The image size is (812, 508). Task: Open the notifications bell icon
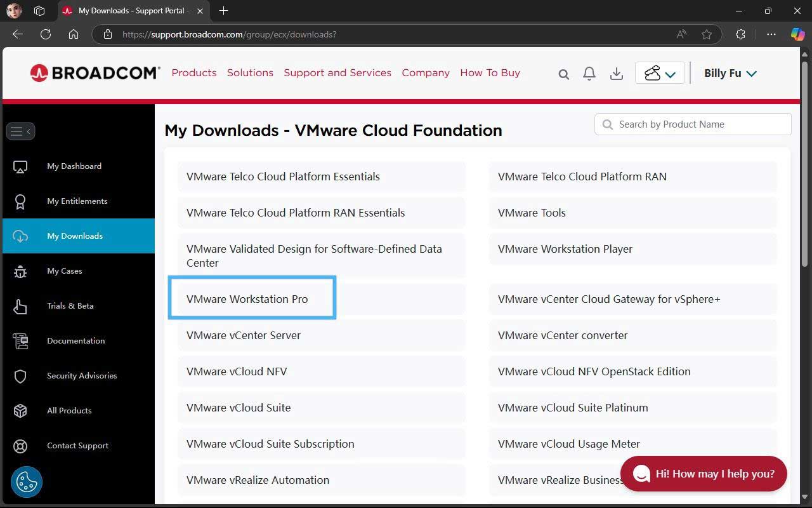click(589, 73)
